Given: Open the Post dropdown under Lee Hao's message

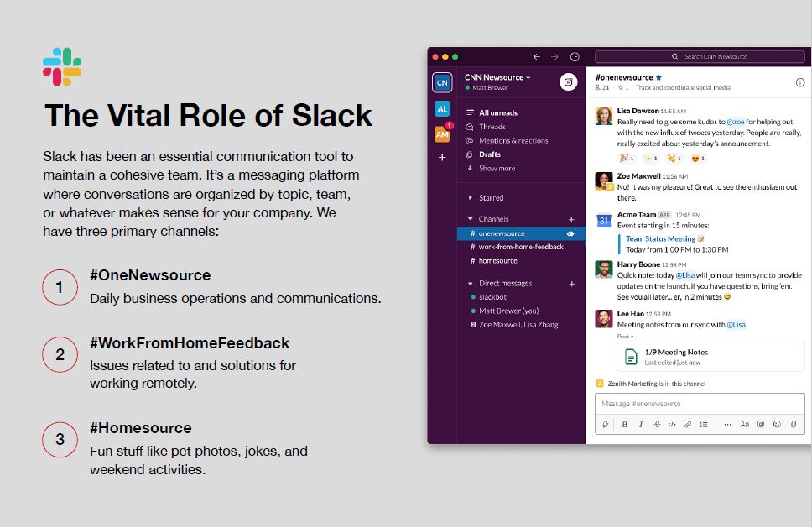Looking at the screenshot, I should (625, 337).
